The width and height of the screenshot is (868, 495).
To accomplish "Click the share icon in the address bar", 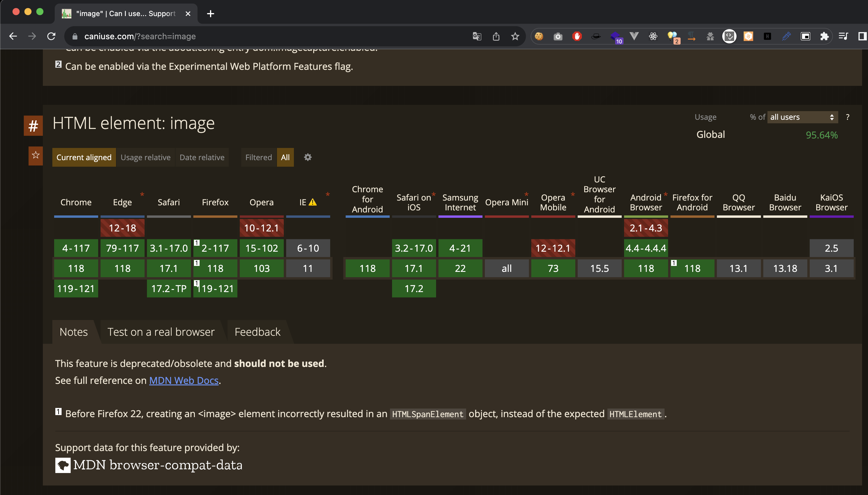I will [496, 36].
